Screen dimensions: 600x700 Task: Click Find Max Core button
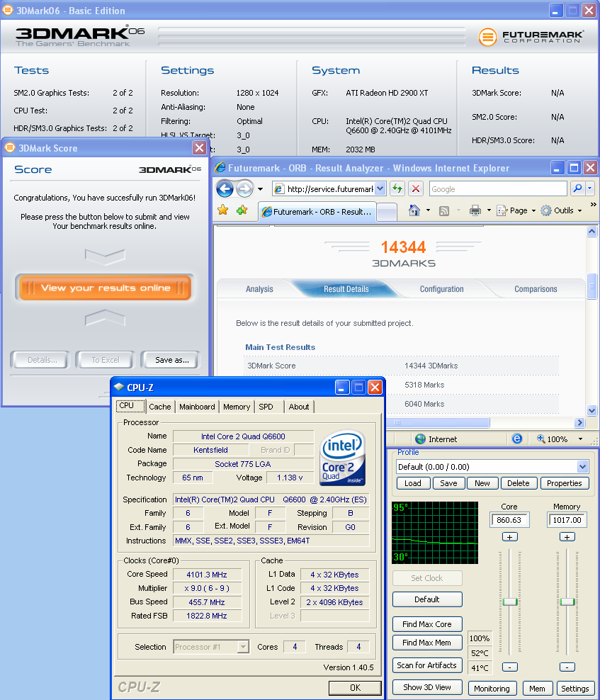pos(426,624)
